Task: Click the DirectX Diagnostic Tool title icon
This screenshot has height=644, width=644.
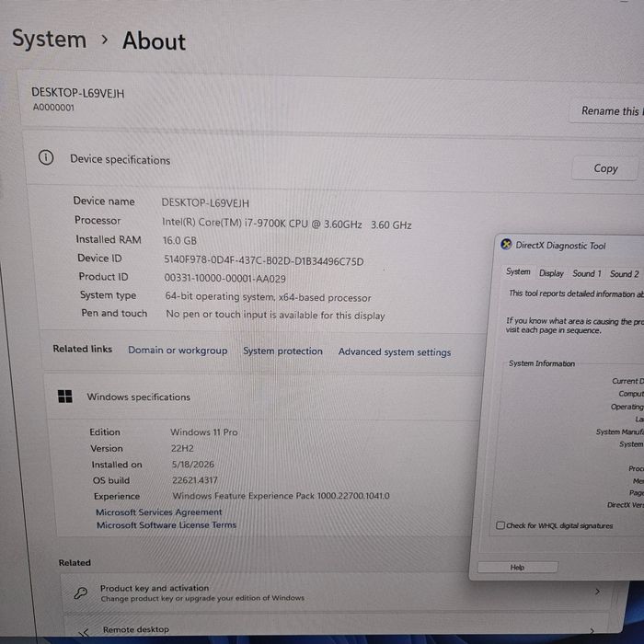Action: point(506,245)
